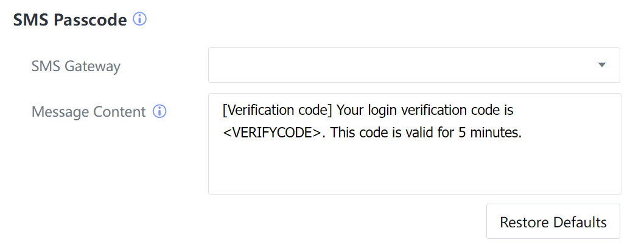Image resolution: width=644 pixels, height=245 pixels.
Task: Click the word "Your" in message content
Action: pyautogui.click(x=350, y=111)
